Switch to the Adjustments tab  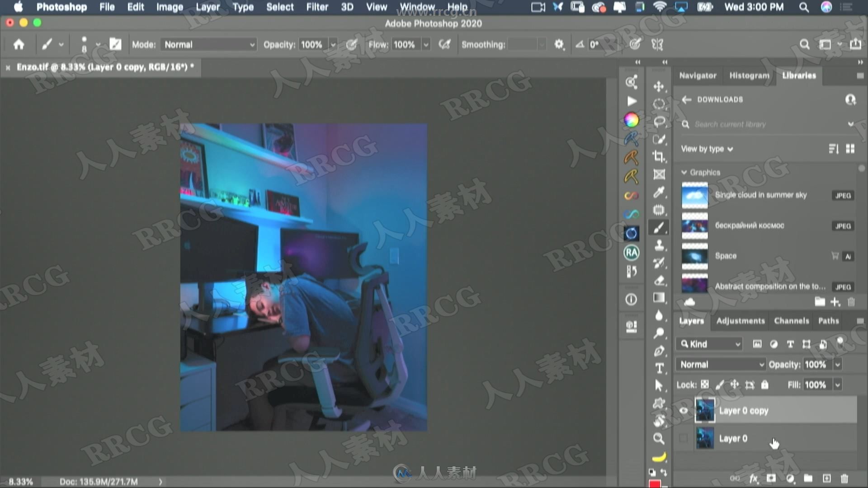coord(741,320)
